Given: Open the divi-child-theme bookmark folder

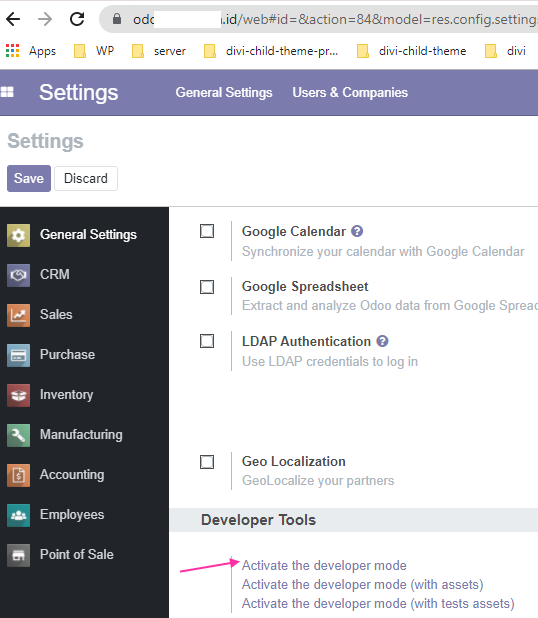Looking at the screenshot, I should [x=411, y=51].
